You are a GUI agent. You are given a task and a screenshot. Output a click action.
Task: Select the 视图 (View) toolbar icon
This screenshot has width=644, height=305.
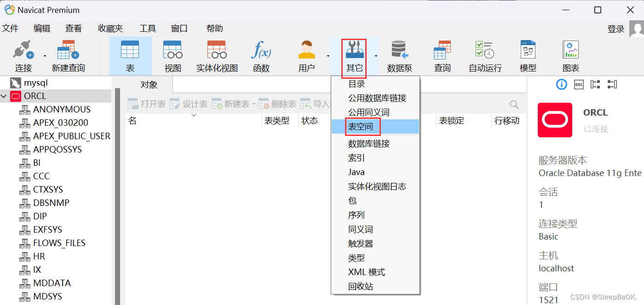pos(173,50)
